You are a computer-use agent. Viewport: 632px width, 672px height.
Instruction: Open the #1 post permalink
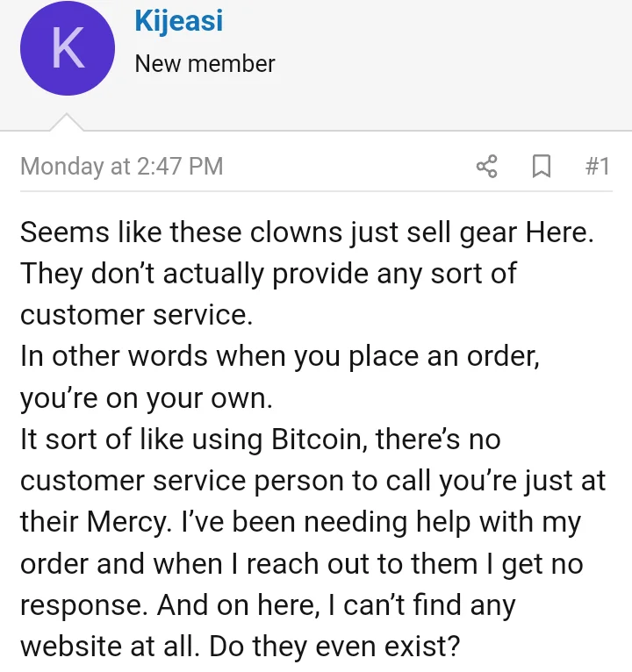[x=597, y=166]
